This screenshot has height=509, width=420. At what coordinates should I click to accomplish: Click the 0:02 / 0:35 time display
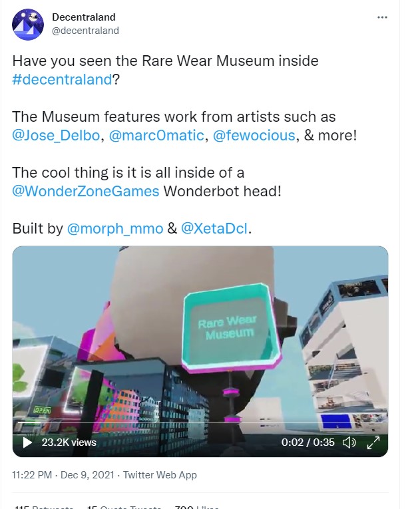pyautogui.click(x=308, y=442)
